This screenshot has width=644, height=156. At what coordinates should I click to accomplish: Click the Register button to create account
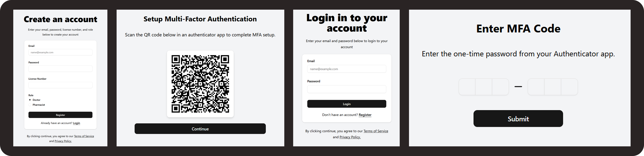click(60, 115)
